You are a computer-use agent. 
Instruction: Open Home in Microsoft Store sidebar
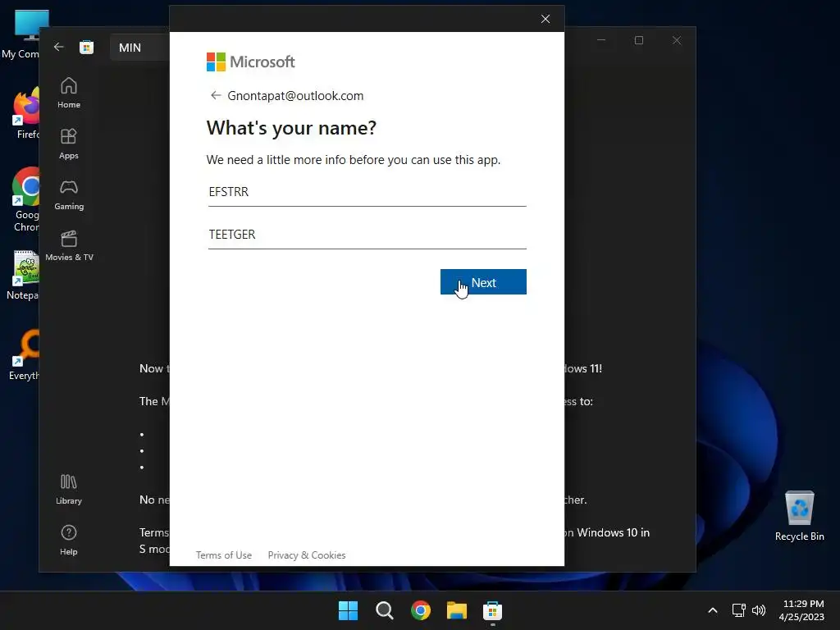pyautogui.click(x=69, y=93)
